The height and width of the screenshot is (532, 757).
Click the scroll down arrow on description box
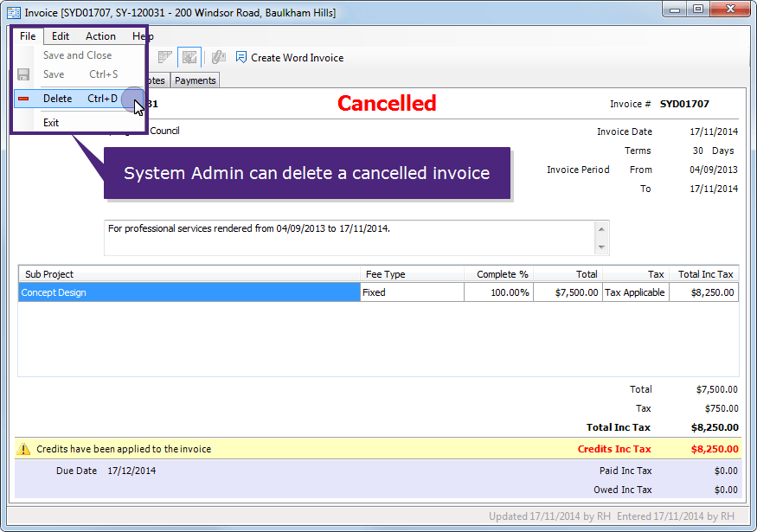(601, 248)
